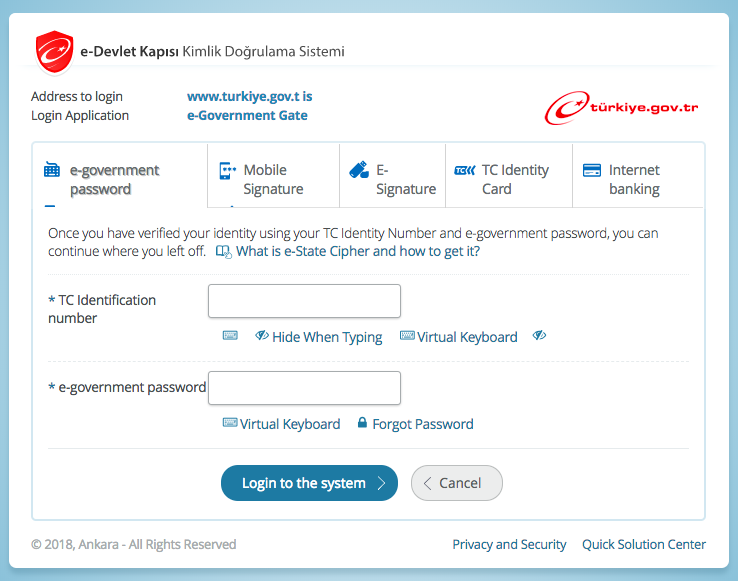Open the Forgot Password link
The width and height of the screenshot is (738, 581).
coord(422,424)
